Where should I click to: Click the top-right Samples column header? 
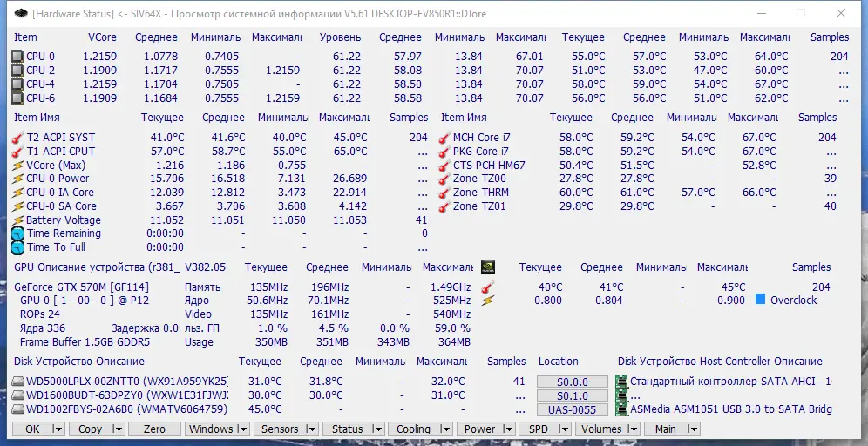(x=830, y=37)
